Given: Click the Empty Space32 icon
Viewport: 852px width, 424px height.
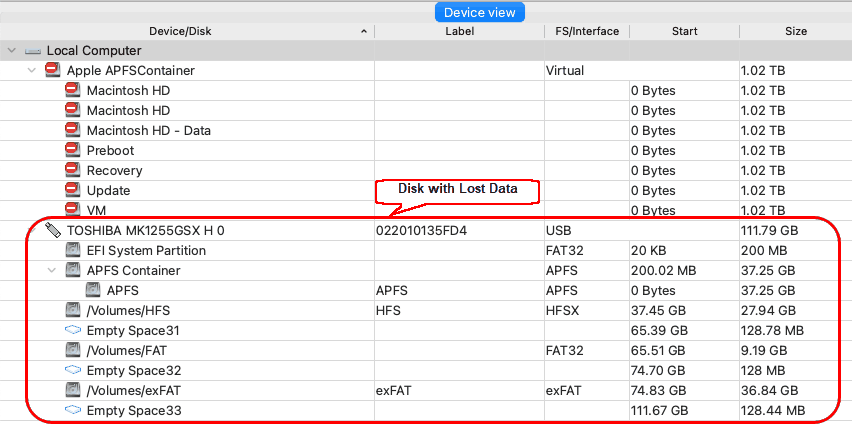Looking at the screenshot, I should 72,370.
